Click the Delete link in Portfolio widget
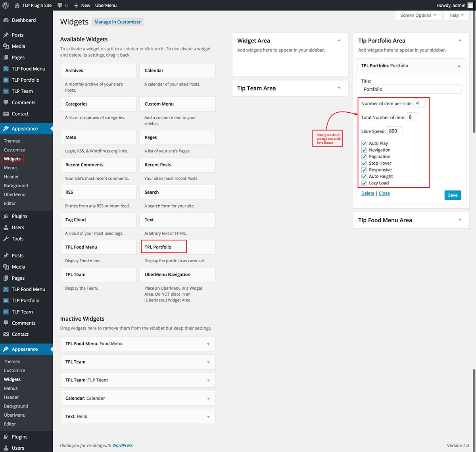This screenshot has width=476, height=452. click(368, 193)
